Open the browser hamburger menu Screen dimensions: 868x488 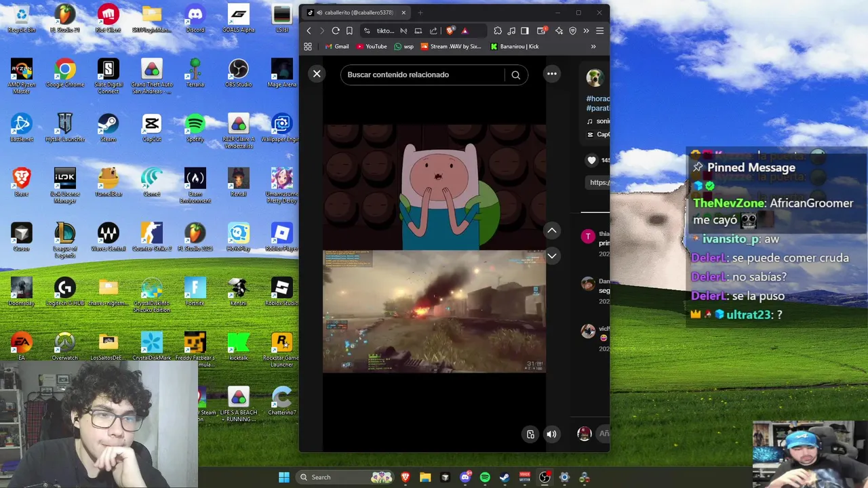tap(599, 30)
